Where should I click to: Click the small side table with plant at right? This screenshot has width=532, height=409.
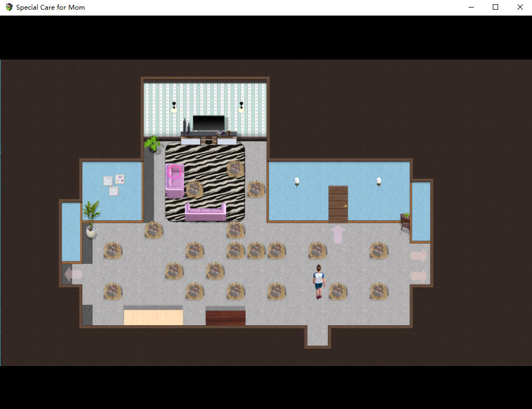click(405, 221)
